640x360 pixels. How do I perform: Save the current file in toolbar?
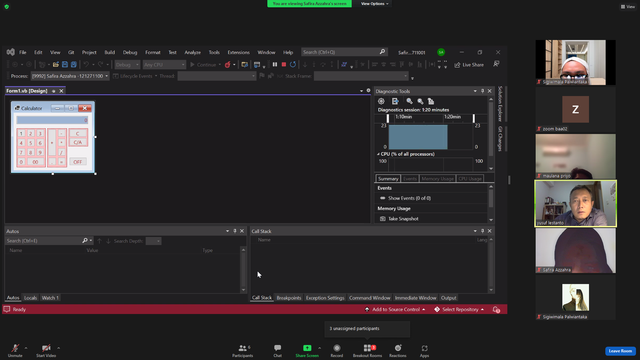(x=65, y=64)
